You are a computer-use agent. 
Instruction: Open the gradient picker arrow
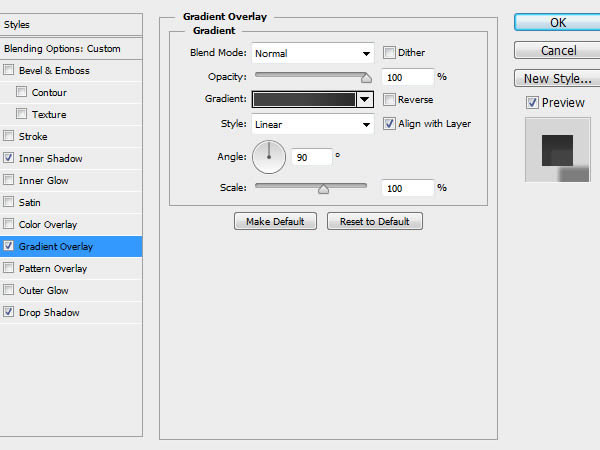point(365,99)
